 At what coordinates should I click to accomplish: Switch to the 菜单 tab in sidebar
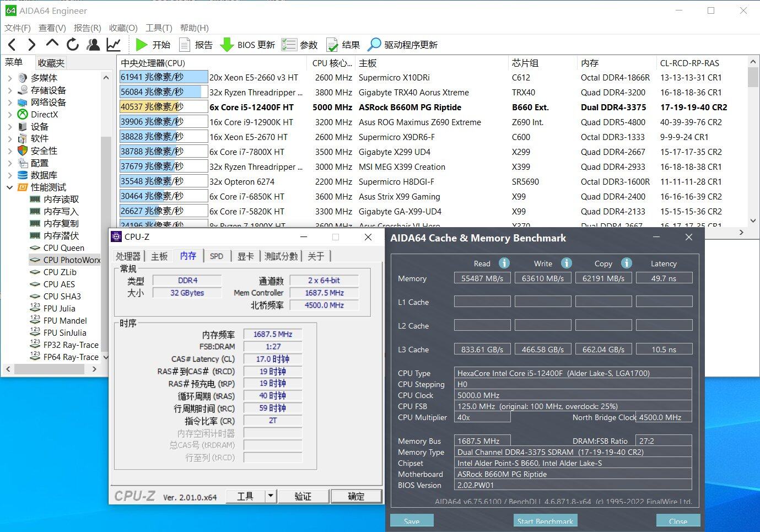(x=14, y=62)
